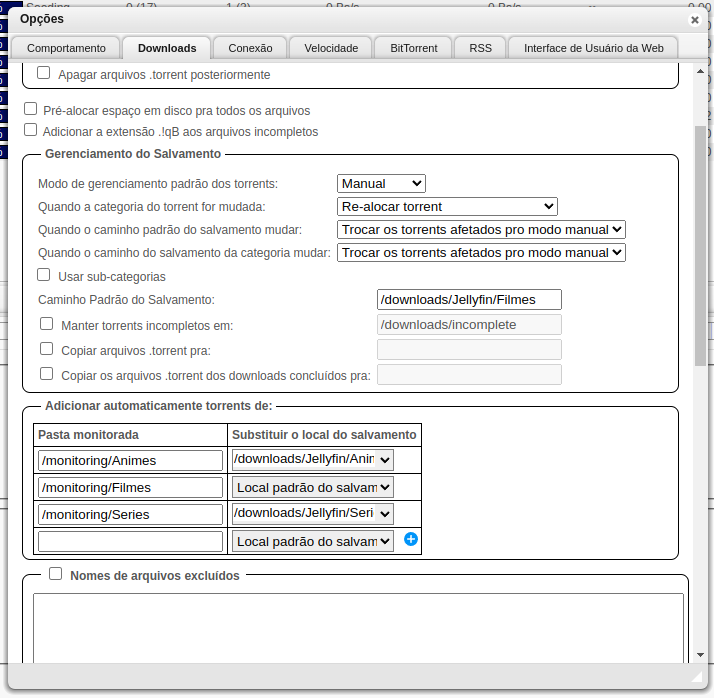Edit the /monitoring/Series folder field

click(130, 514)
